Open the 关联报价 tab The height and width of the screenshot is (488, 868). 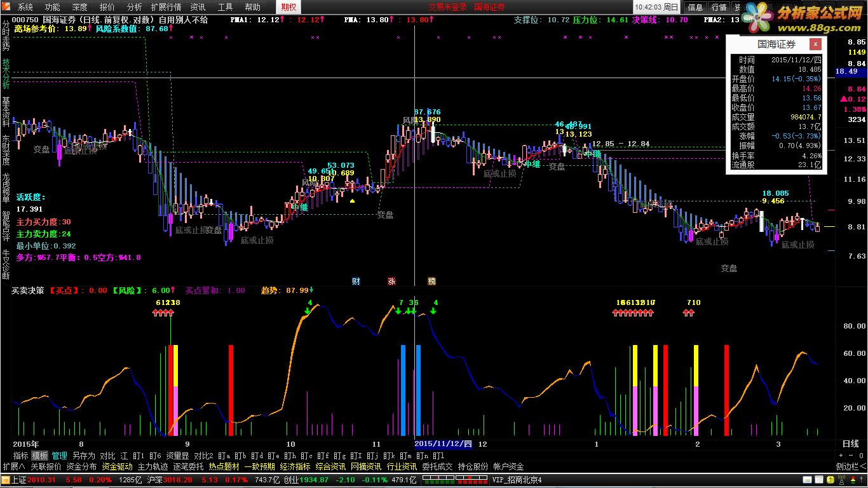pyautogui.click(x=46, y=466)
